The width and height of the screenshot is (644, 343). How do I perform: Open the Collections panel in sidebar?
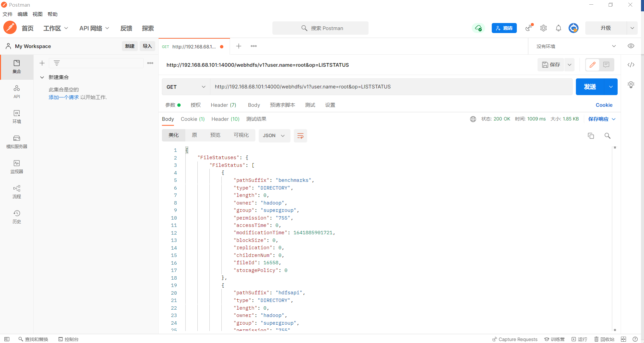click(17, 67)
